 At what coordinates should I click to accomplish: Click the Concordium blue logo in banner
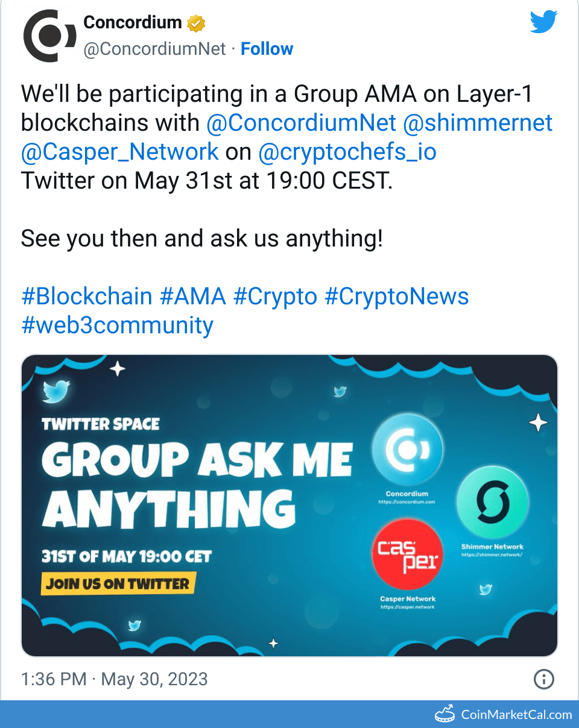(407, 450)
